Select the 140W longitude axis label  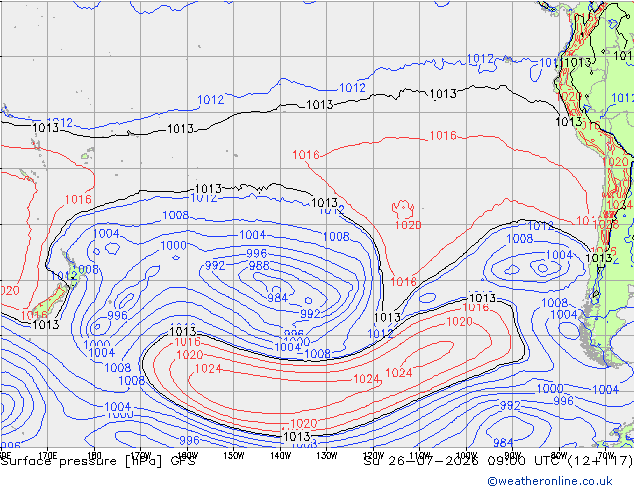[280, 456]
